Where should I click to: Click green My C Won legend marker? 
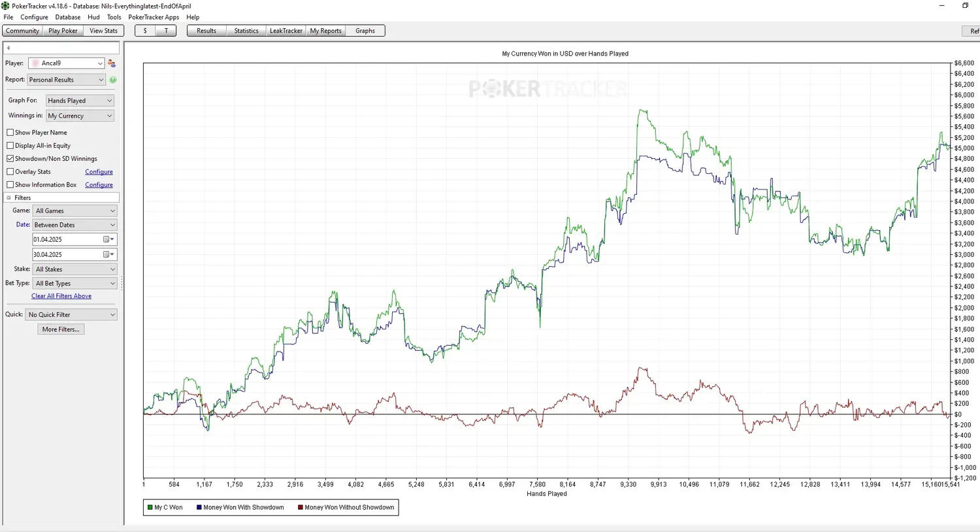coord(150,507)
